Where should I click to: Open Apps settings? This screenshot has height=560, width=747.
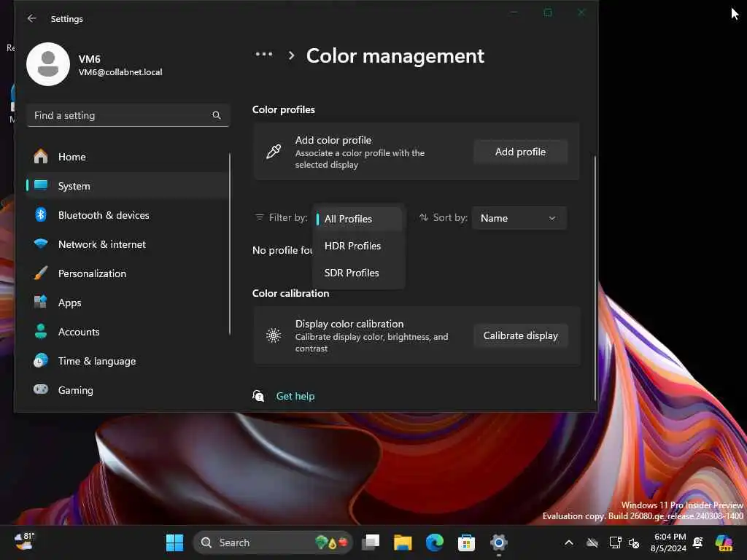pos(128,303)
